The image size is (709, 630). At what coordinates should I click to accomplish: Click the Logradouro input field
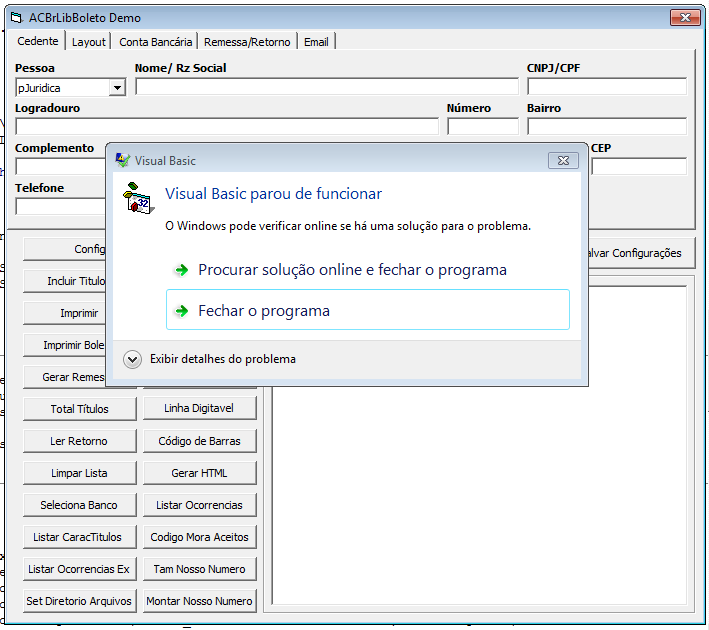(x=227, y=127)
